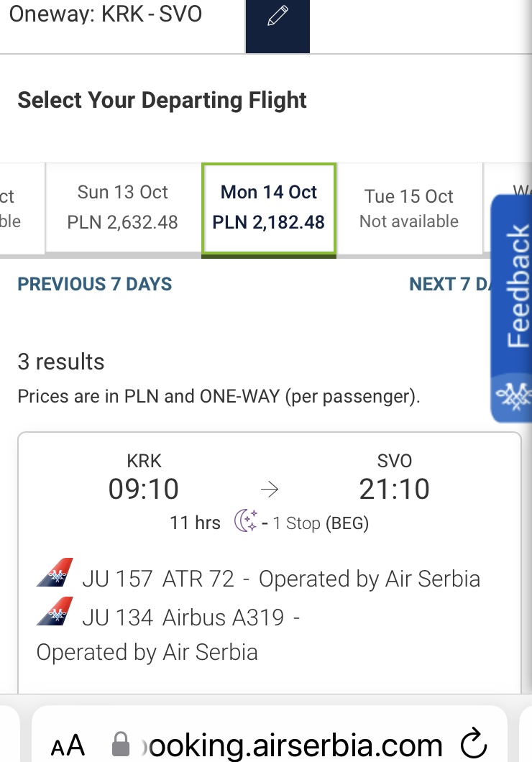Open the Feedback side tab

pyautogui.click(x=517, y=285)
